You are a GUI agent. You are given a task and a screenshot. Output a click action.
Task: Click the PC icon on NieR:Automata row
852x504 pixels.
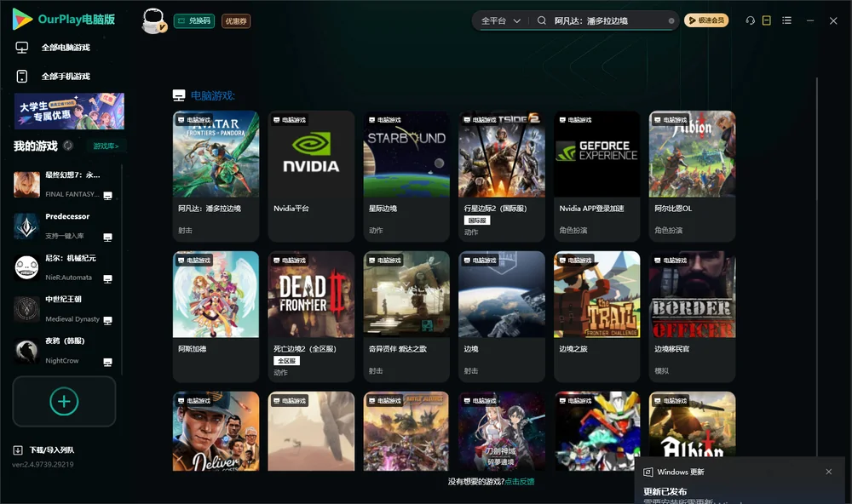[107, 278]
